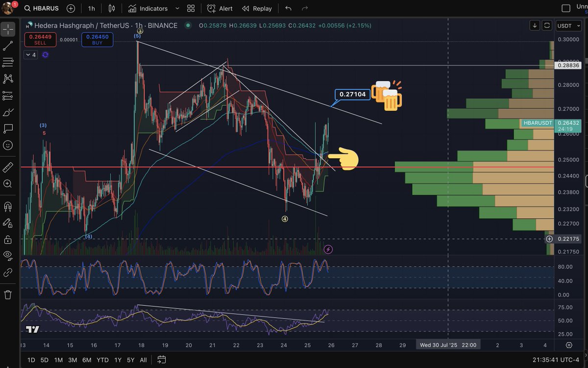Click the Wed 30 Jul '25 date label
This screenshot has width=588, height=368.
tap(448, 345)
